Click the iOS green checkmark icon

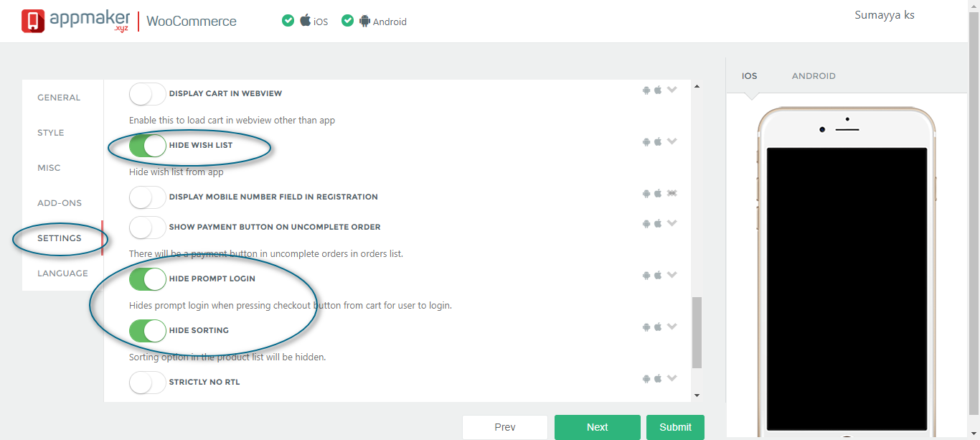click(x=288, y=21)
